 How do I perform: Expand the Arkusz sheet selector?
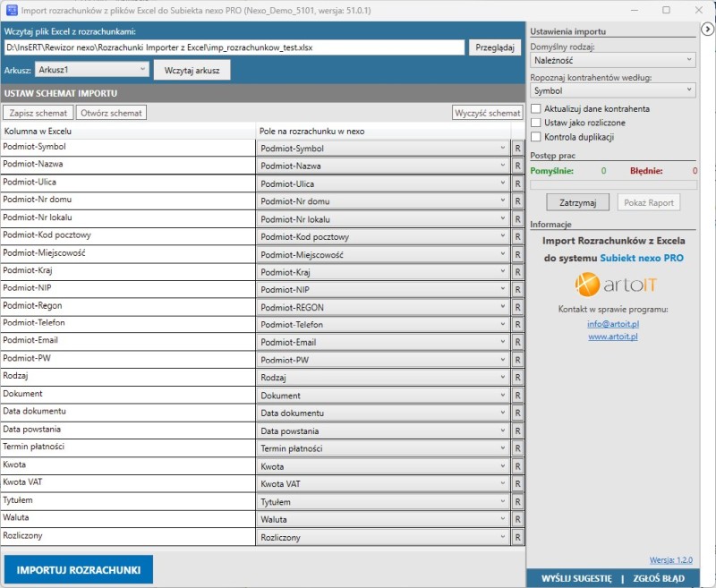click(x=92, y=69)
